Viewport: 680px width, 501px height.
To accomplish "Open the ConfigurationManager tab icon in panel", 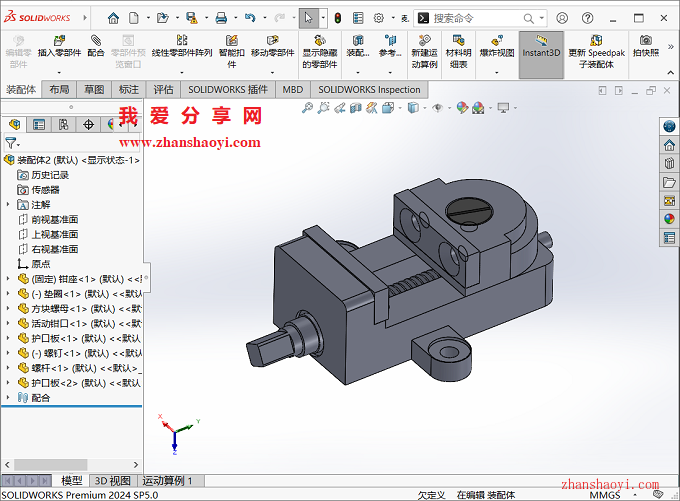I will coord(63,125).
